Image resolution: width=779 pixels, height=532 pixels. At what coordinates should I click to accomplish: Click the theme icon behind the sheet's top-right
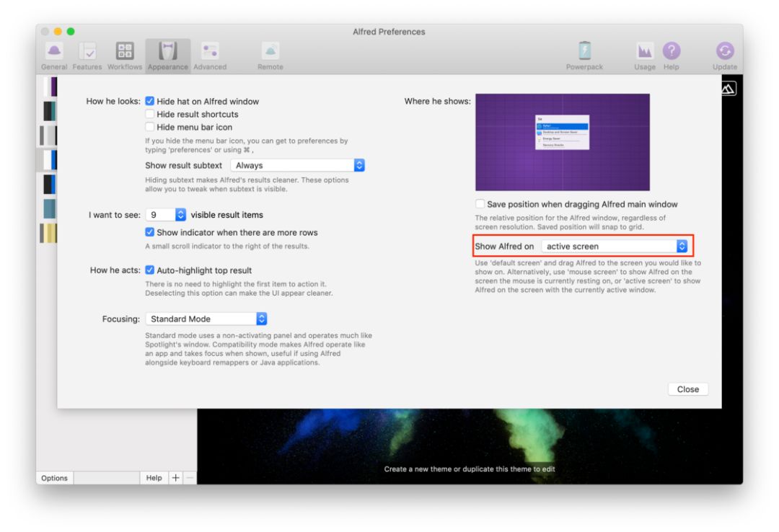click(x=729, y=89)
